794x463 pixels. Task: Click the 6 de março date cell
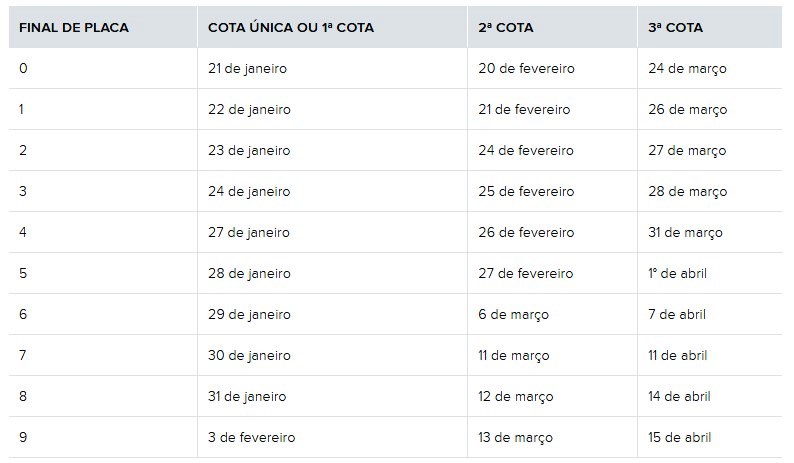tap(514, 315)
